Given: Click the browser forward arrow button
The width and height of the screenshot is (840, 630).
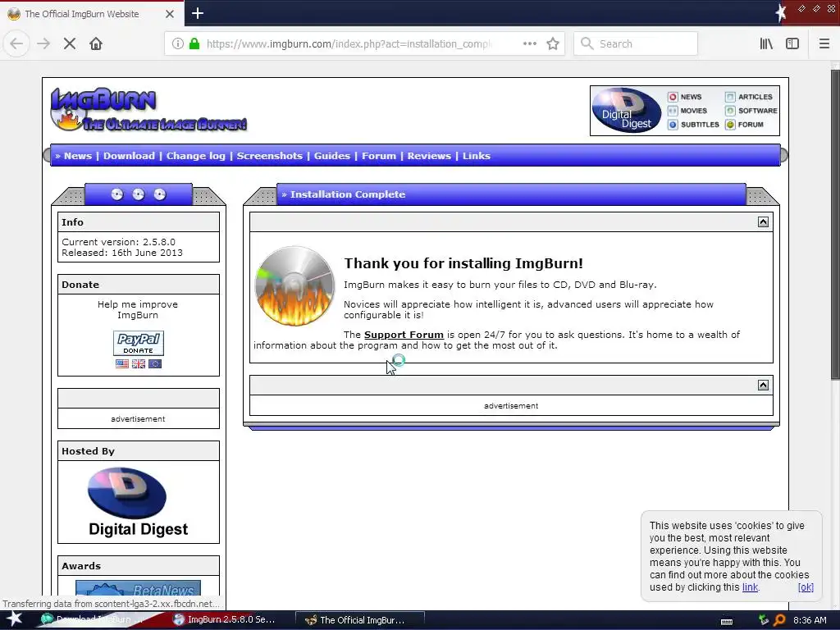Looking at the screenshot, I should (43, 43).
